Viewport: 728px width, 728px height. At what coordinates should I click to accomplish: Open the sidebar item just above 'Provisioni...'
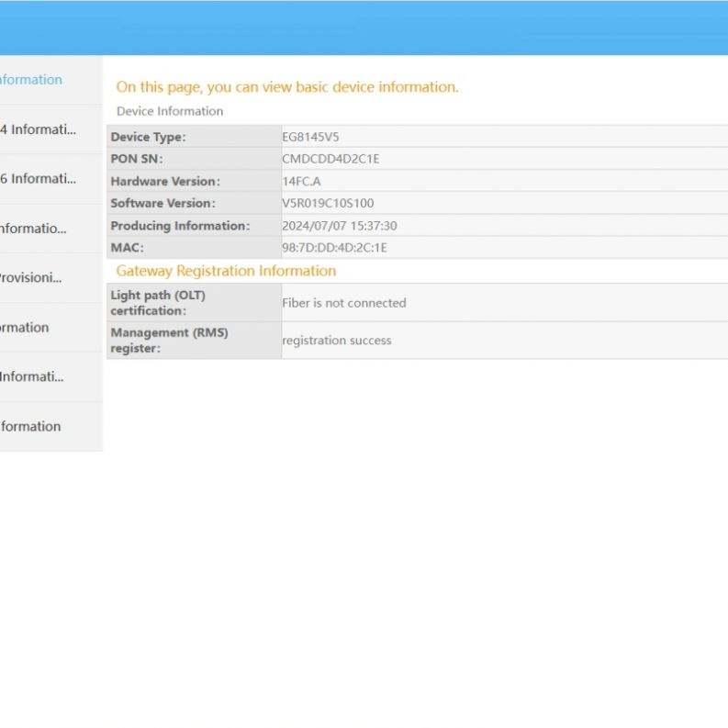pos(33,229)
